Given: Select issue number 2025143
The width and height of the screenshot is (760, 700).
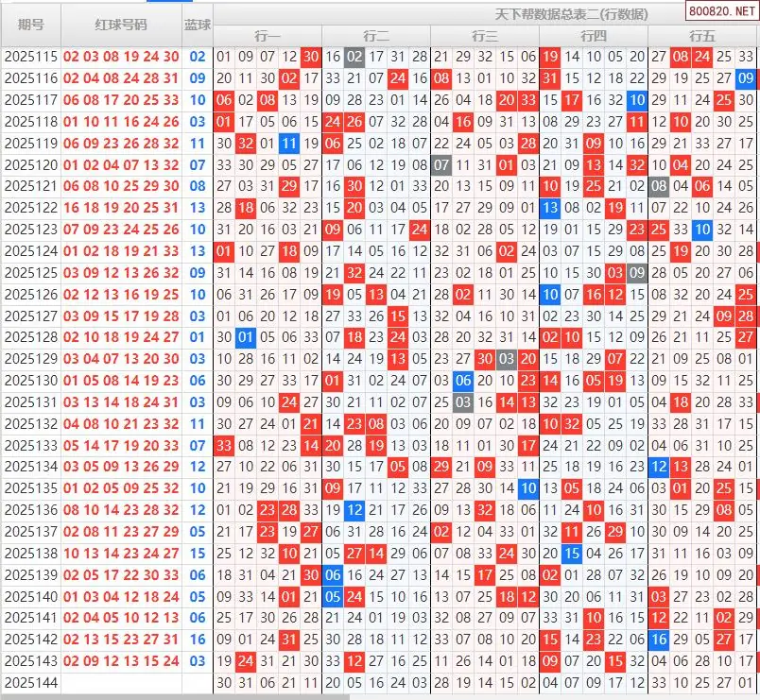Looking at the screenshot, I should click(x=30, y=661).
